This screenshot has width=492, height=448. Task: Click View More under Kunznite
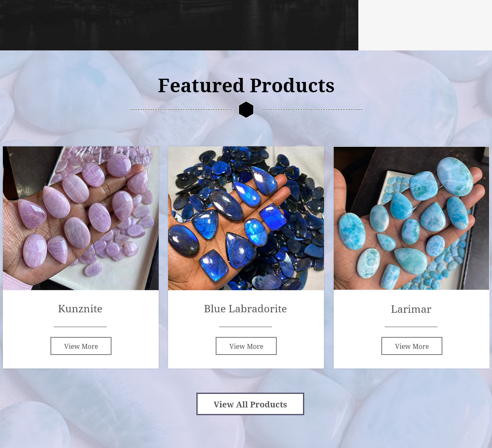pos(81,346)
